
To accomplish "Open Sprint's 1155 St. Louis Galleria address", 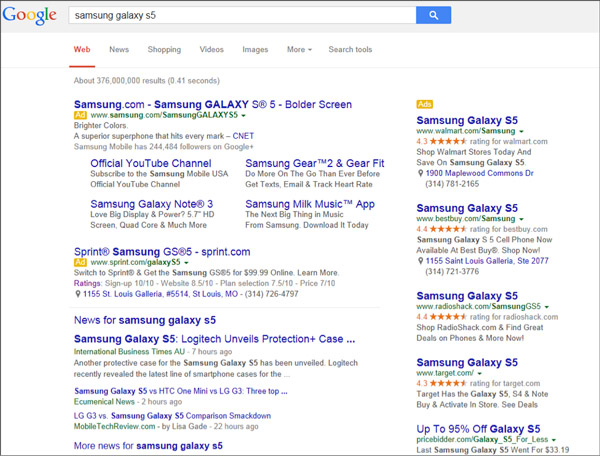I will click(160, 294).
